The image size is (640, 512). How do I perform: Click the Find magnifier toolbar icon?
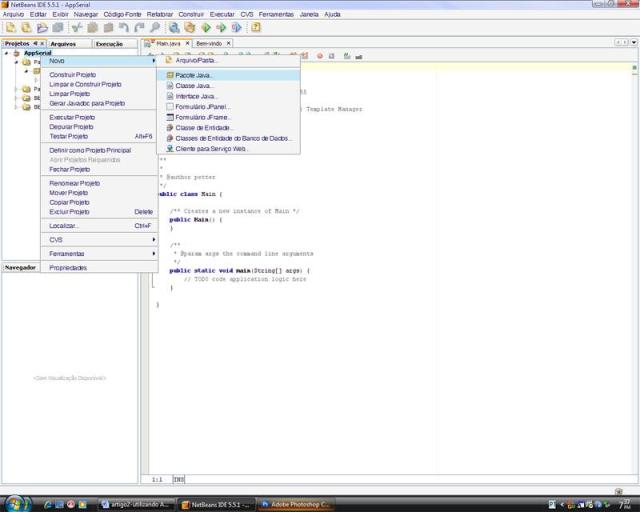(x=156, y=28)
